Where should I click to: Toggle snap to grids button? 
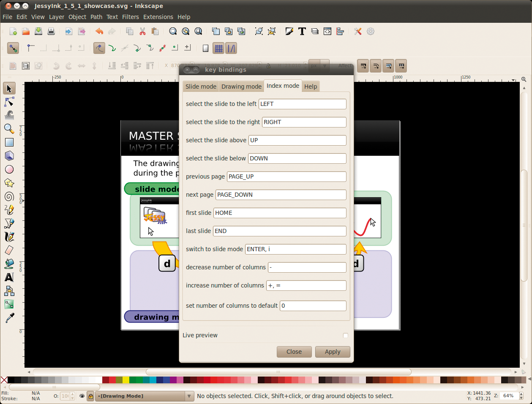click(218, 48)
